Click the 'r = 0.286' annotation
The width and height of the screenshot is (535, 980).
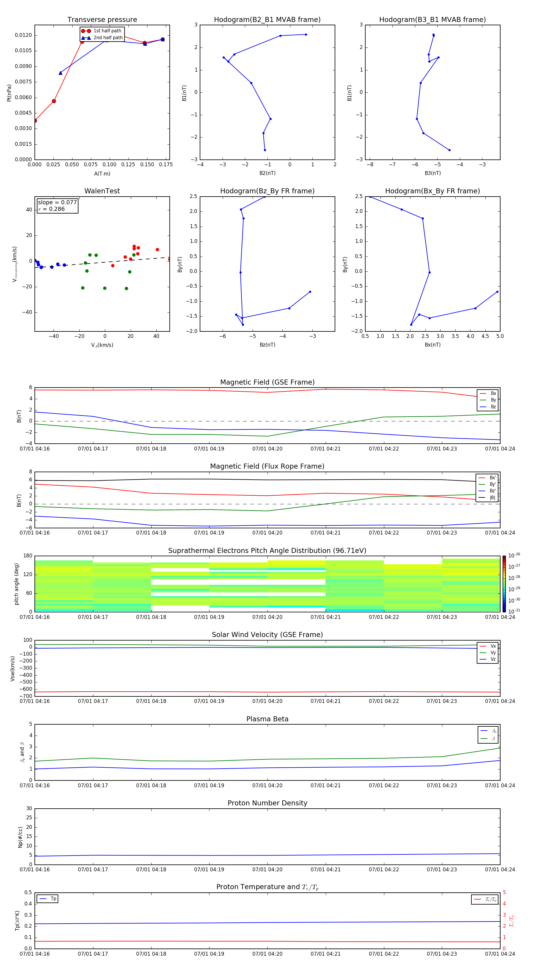(x=51, y=209)
